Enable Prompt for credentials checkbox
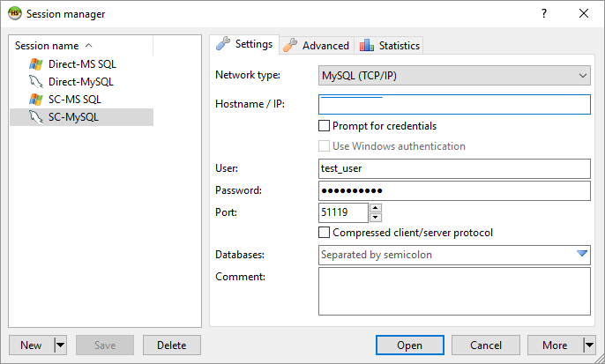605x364 pixels. pyautogui.click(x=325, y=126)
